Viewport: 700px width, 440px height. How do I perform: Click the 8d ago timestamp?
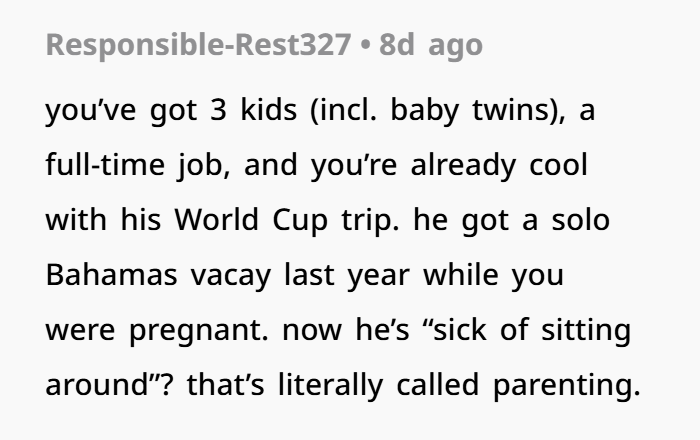point(431,45)
